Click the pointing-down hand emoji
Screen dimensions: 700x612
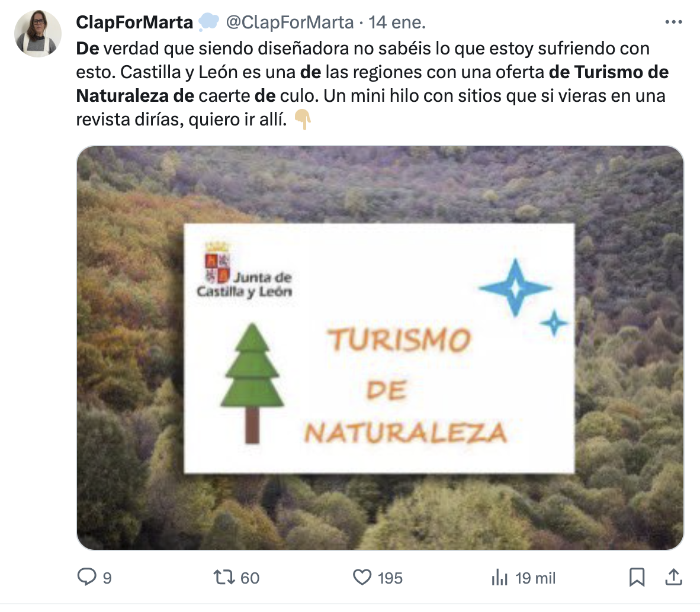tap(303, 119)
